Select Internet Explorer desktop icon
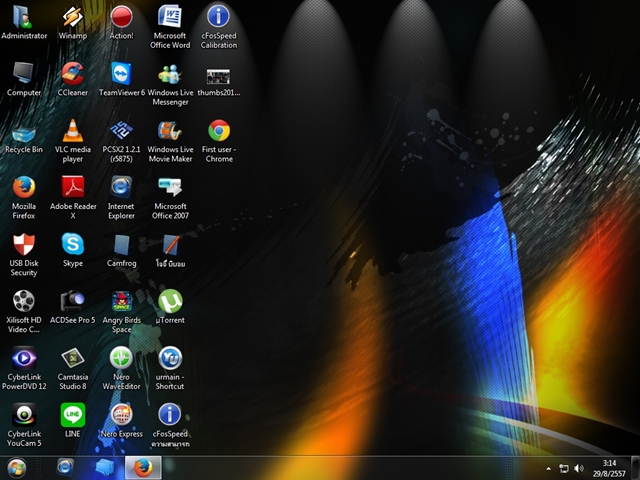Image resolution: width=640 pixels, height=480 pixels. [x=121, y=187]
